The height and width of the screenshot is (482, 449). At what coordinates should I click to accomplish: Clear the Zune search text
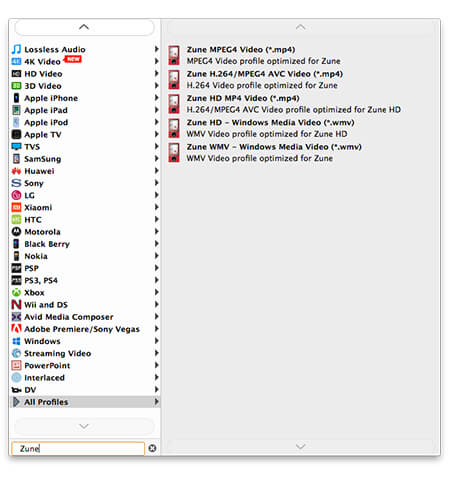(x=152, y=448)
